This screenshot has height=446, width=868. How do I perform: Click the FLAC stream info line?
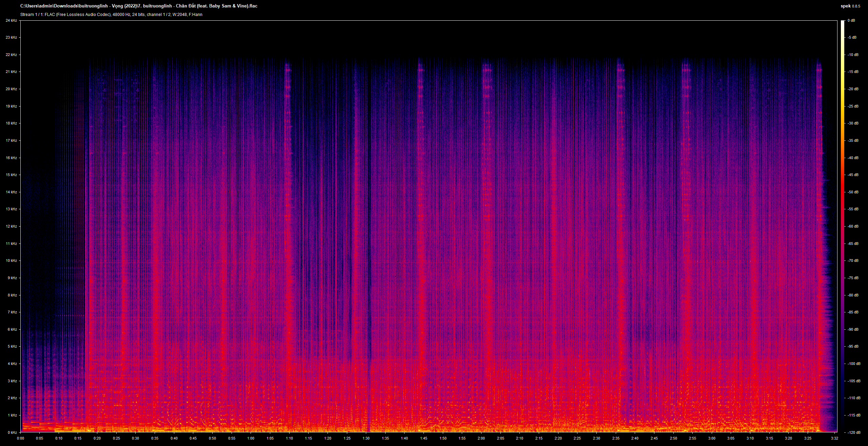click(111, 15)
